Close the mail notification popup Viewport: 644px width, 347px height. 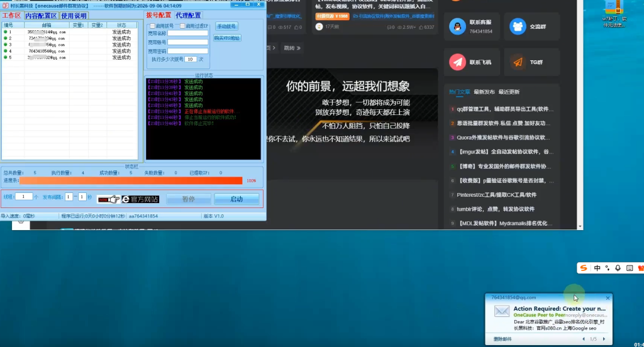point(608,298)
